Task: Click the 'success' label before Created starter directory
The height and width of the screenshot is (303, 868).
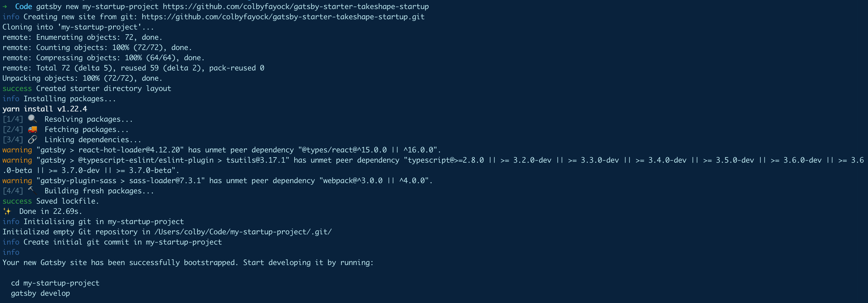Action: pyautogui.click(x=17, y=88)
